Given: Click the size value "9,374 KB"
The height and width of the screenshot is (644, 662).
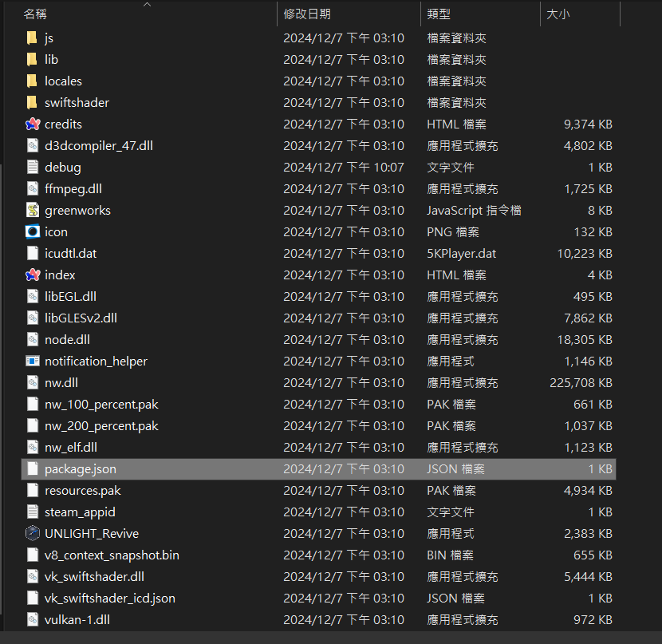Looking at the screenshot, I should click(x=588, y=124).
